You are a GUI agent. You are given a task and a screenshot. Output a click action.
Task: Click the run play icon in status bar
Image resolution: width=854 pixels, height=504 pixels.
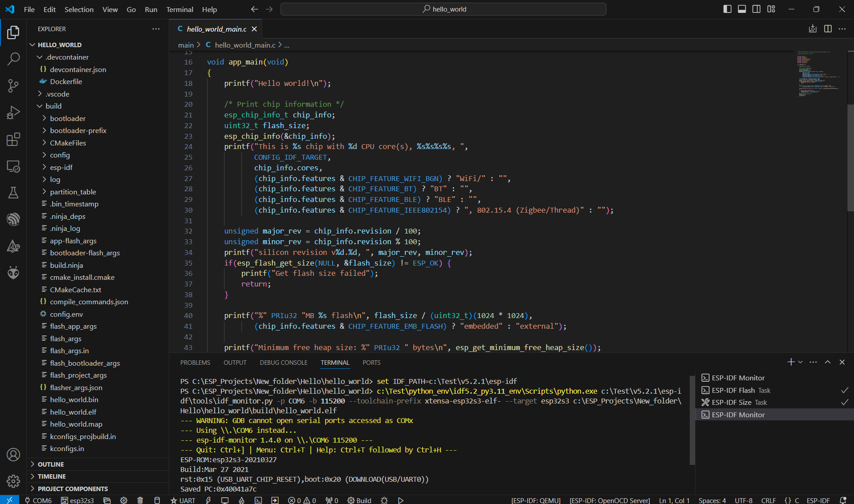point(401,500)
